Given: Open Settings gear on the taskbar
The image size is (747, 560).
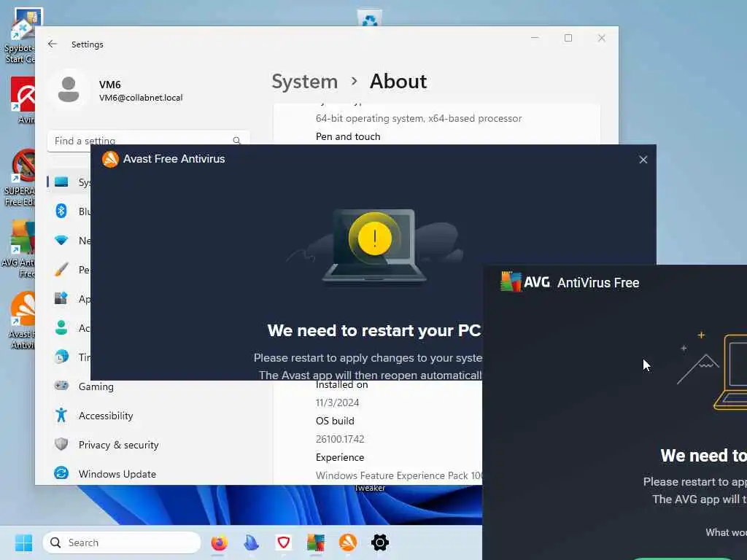Looking at the screenshot, I should click(379, 542).
